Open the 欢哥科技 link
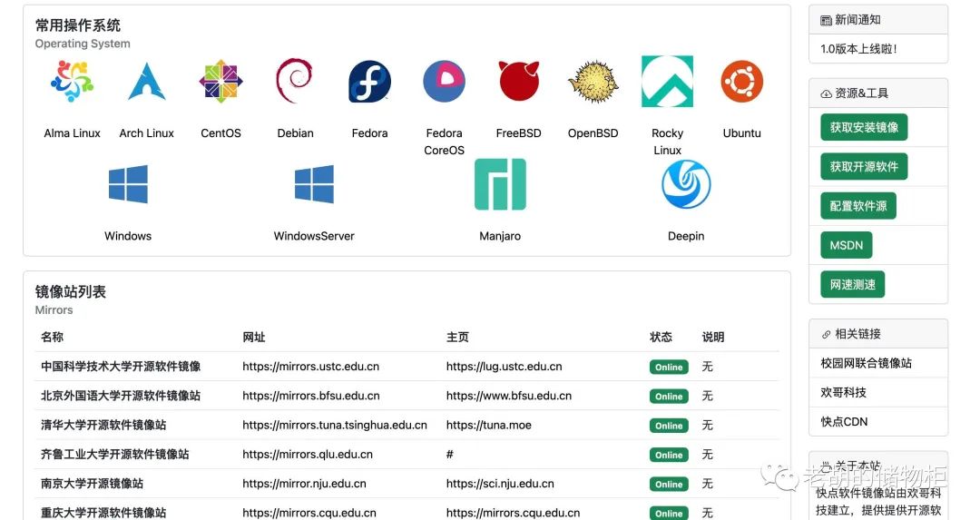 click(843, 393)
